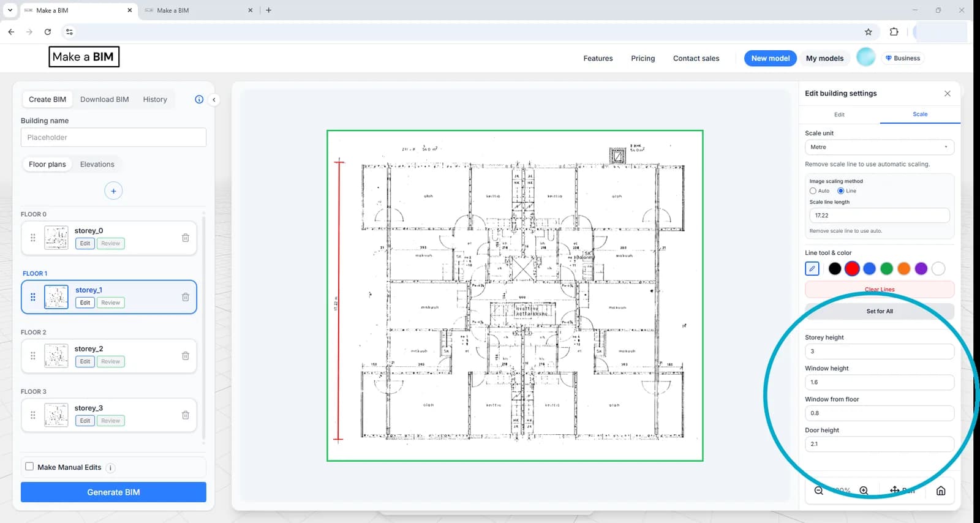The image size is (980, 523).
Task: Select the storey_1 thumbnail
Action: click(56, 297)
